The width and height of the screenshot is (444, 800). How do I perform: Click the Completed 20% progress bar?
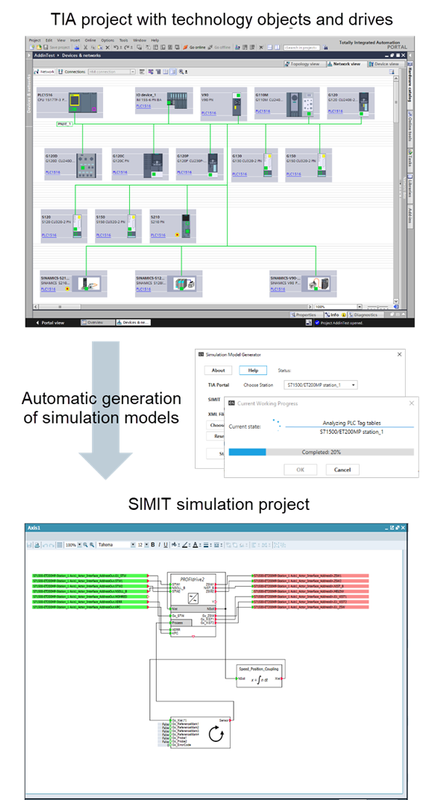[321, 452]
